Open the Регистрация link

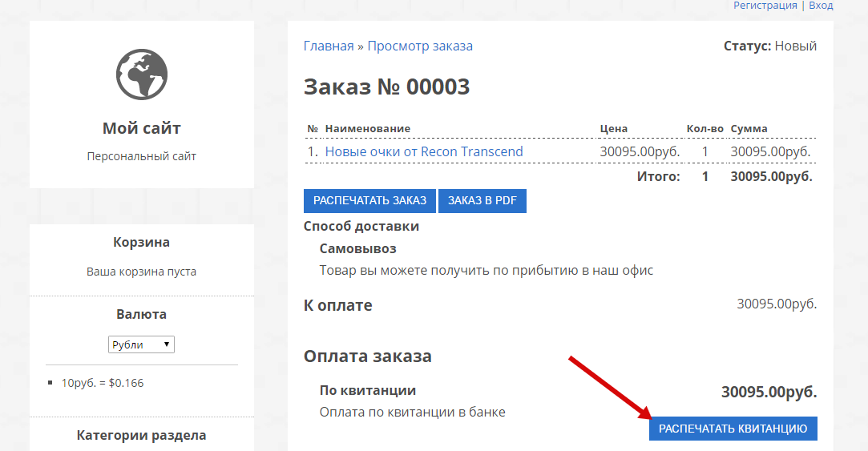(765, 6)
